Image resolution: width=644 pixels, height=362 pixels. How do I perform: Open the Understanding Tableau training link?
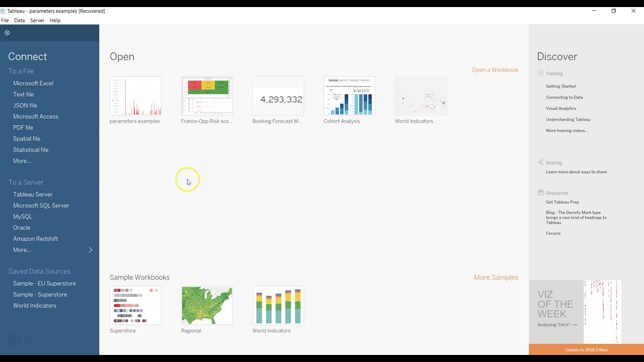click(x=568, y=120)
